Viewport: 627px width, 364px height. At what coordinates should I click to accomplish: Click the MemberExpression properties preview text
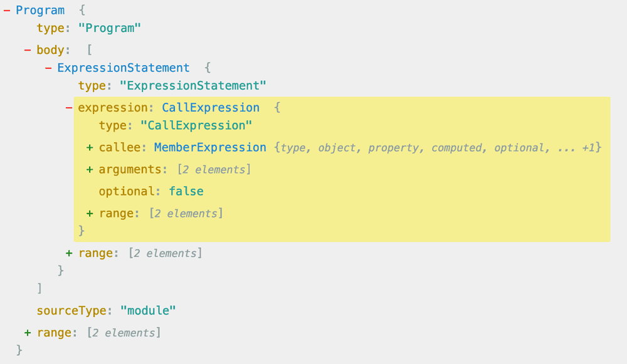point(438,147)
